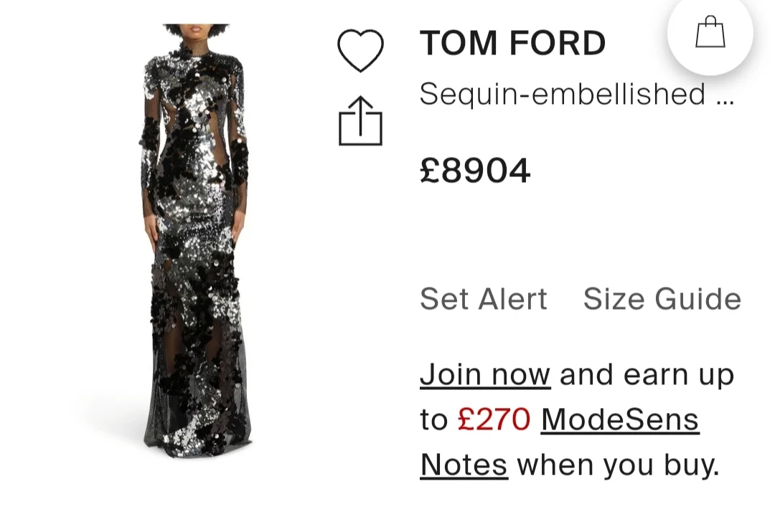Add dress to wishlist with heart icon
775x532 pixels.
pos(360,50)
